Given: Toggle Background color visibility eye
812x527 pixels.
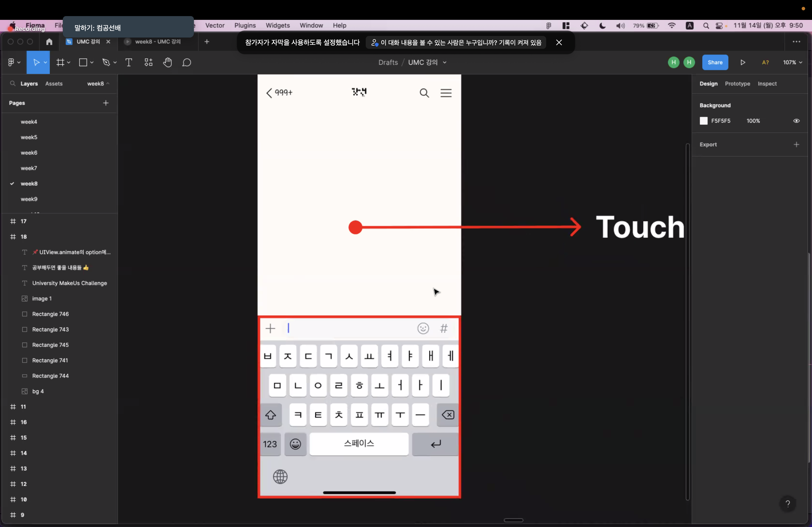Looking at the screenshot, I should pyautogui.click(x=796, y=121).
